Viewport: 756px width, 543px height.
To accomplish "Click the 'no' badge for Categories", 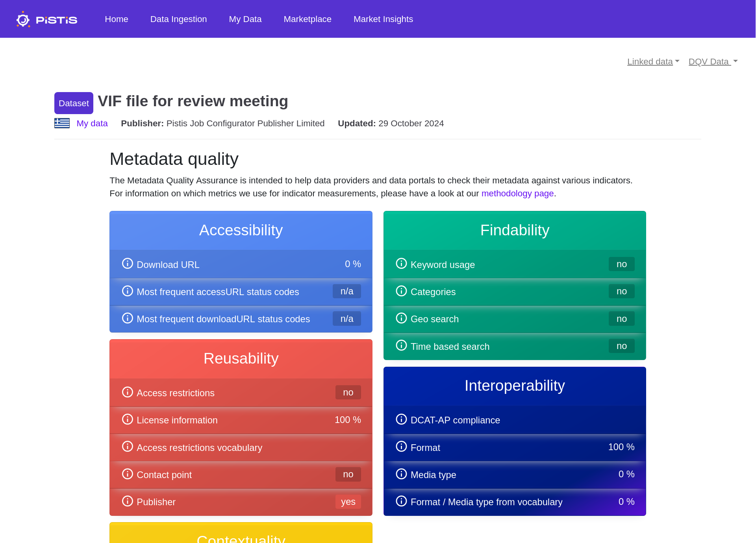I will pos(621,291).
